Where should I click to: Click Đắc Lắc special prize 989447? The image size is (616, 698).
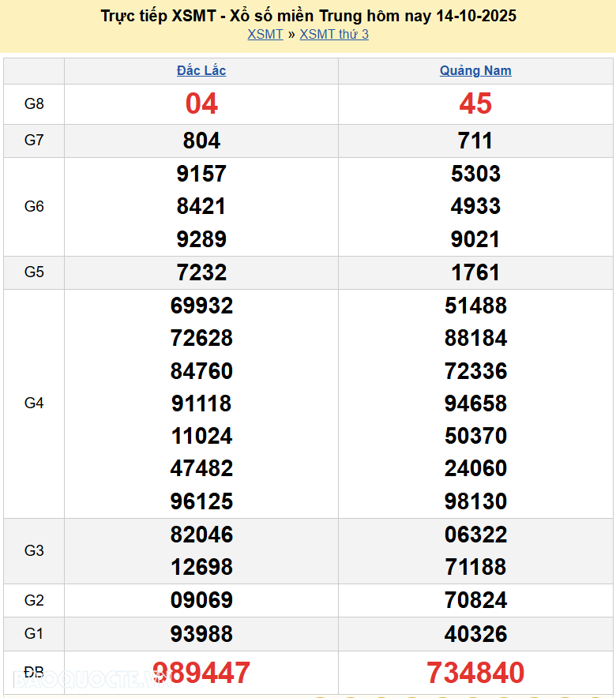coord(201,673)
